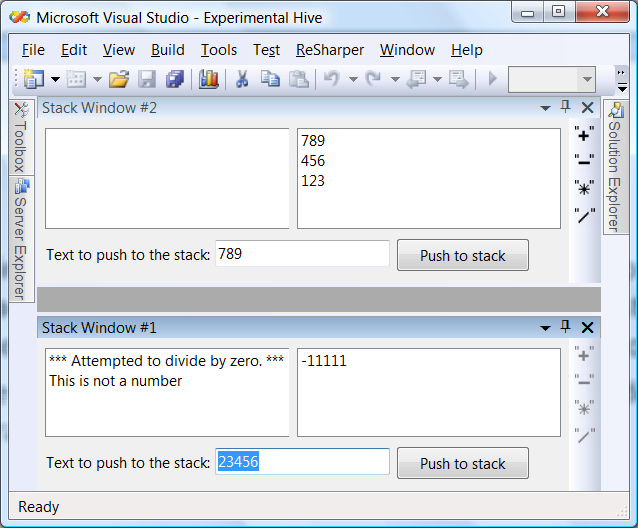The height and width of the screenshot is (528, 638).
Task: Click the Redo arrow icon
Action: [374, 79]
